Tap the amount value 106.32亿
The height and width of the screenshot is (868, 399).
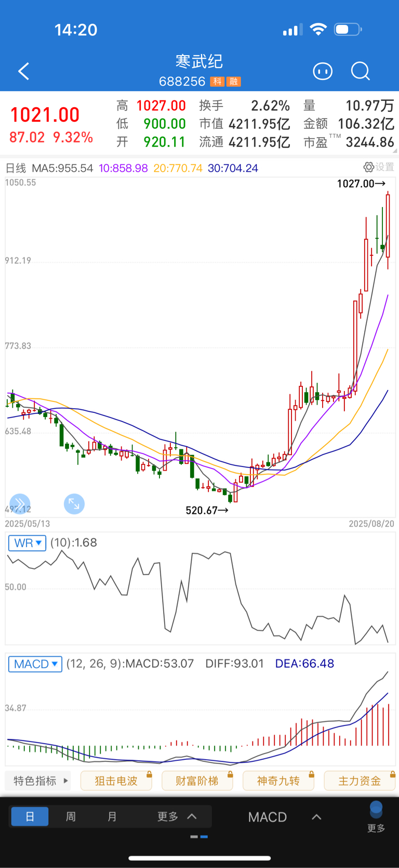(x=366, y=124)
